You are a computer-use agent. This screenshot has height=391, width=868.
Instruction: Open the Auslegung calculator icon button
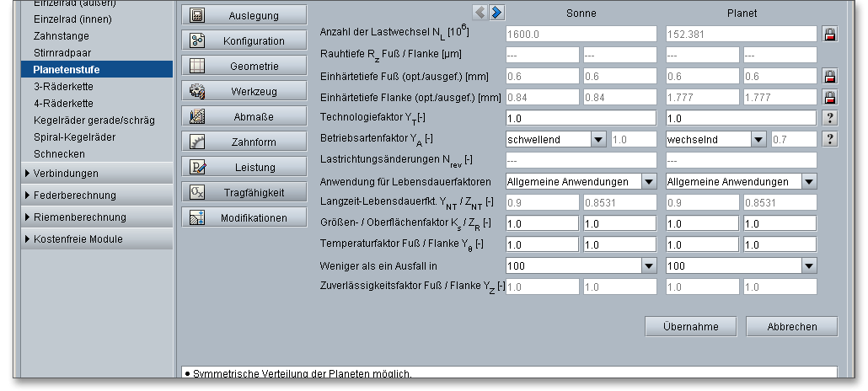[x=198, y=15]
